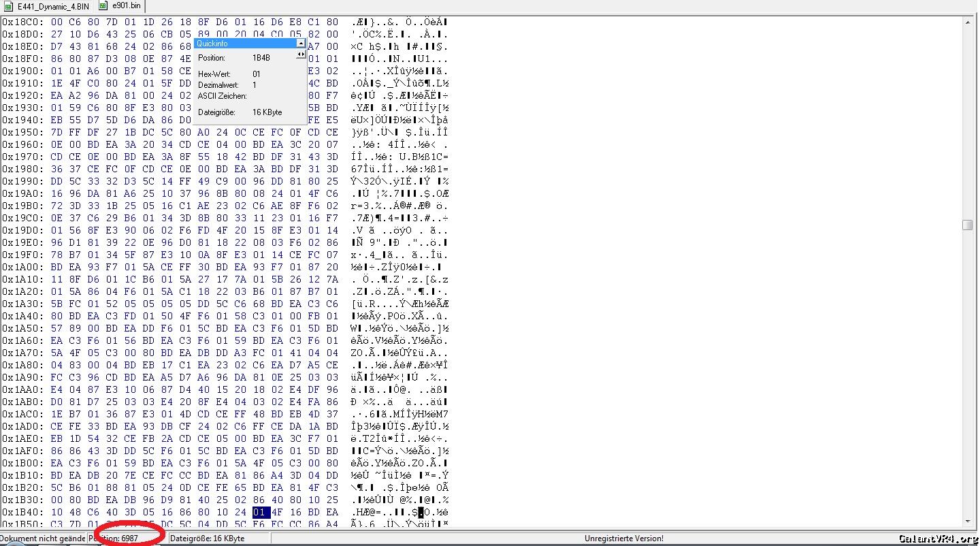The height and width of the screenshot is (546, 980).
Task: Click the file icon on e901.bin tab
Action: pyautogui.click(x=103, y=6)
